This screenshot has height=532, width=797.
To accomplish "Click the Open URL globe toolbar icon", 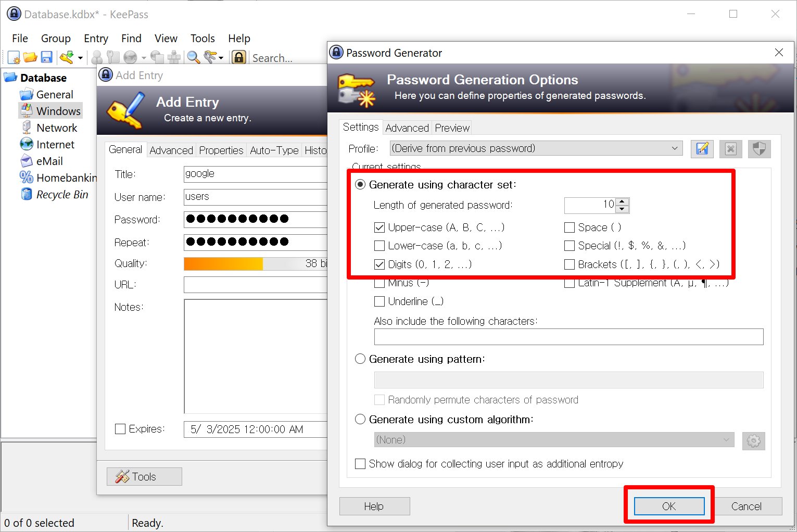I will (130, 57).
